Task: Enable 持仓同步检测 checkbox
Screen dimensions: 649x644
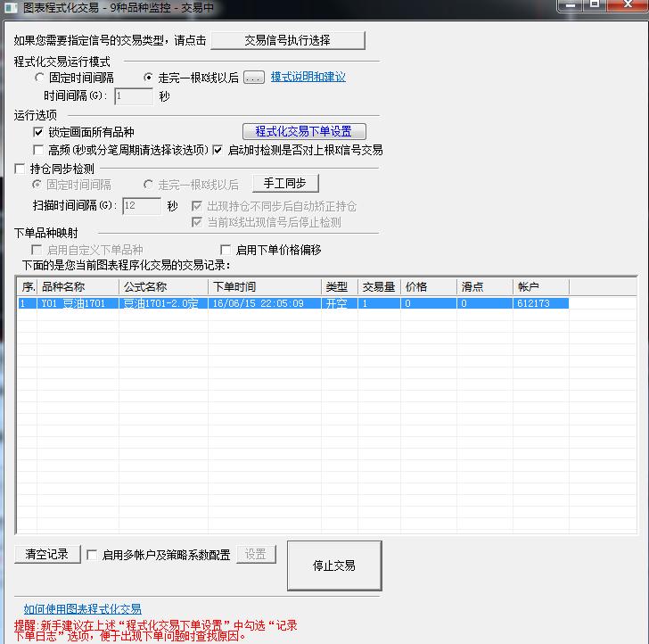Action: pyautogui.click(x=21, y=169)
